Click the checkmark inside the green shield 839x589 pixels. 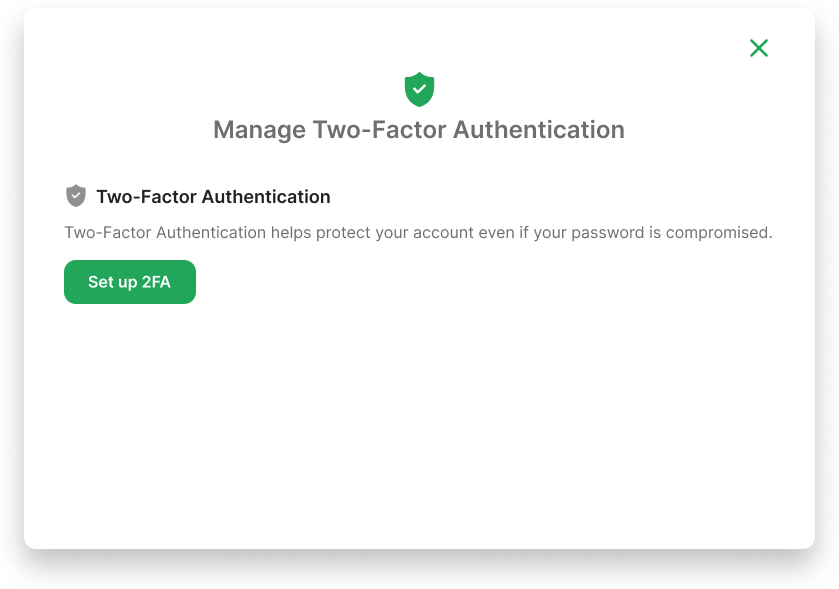click(x=419, y=89)
